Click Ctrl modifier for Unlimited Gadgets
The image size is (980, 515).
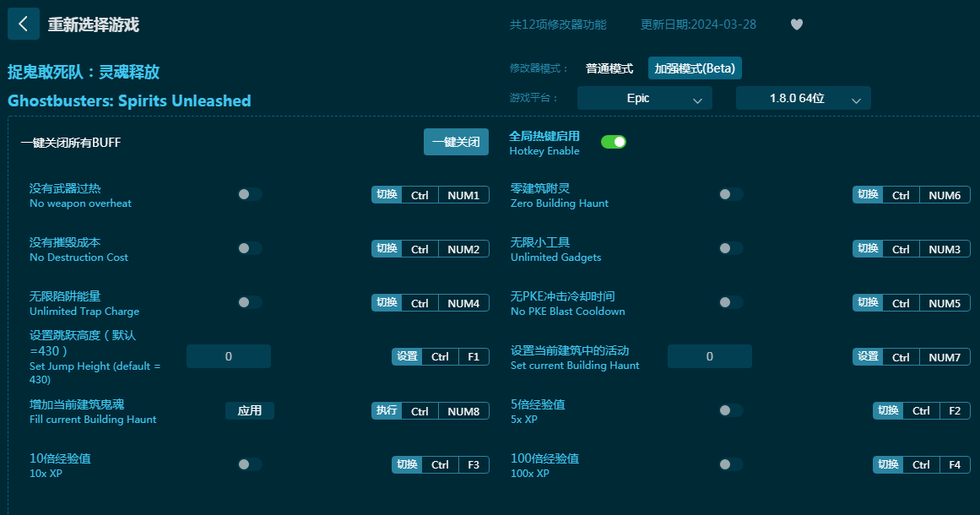[901, 249]
